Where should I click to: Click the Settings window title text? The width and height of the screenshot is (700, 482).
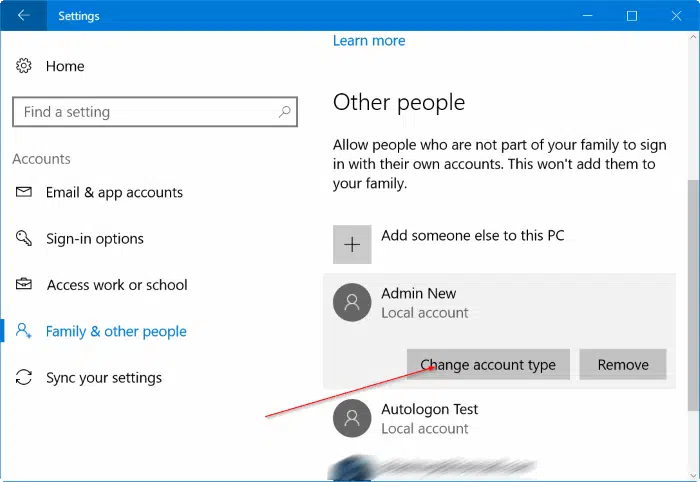[79, 16]
